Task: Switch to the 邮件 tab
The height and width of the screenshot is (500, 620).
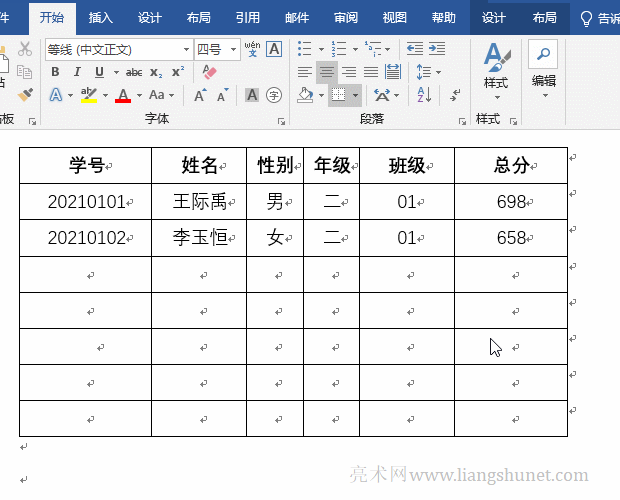Action: point(297,18)
